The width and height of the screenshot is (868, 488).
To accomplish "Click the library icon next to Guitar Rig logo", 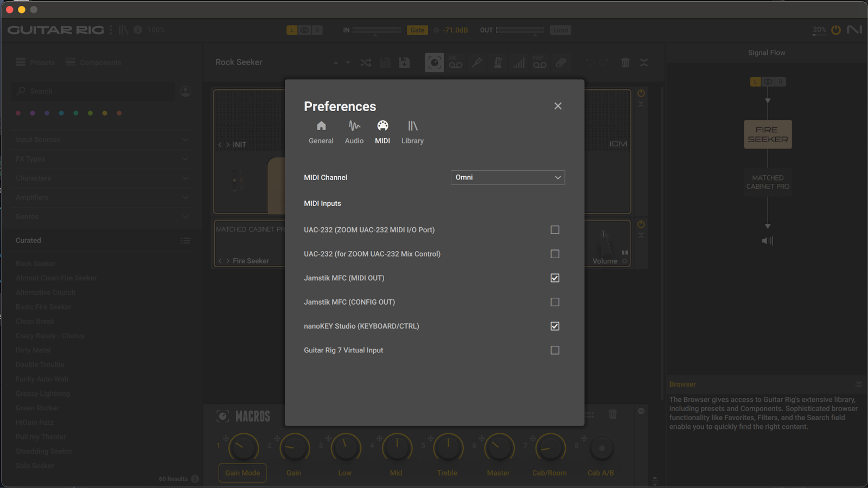I will [x=124, y=30].
